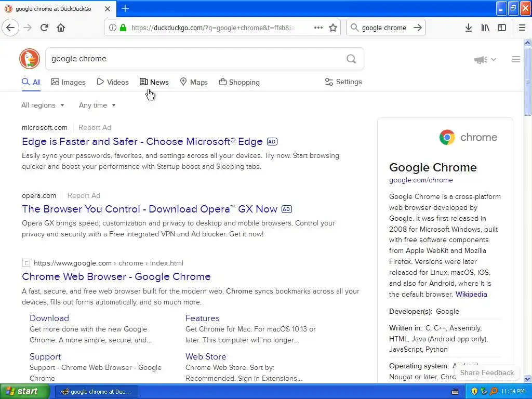Bookmark this page with the star

[333, 28]
